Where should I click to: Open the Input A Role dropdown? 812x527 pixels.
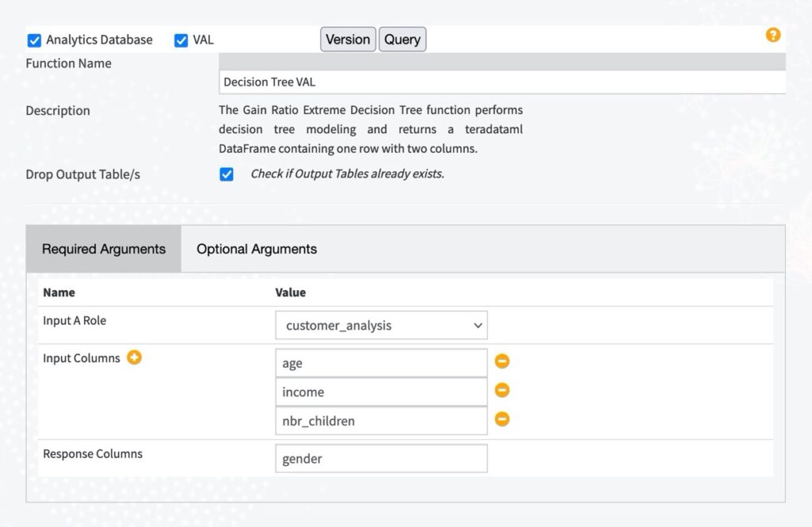pos(381,325)
